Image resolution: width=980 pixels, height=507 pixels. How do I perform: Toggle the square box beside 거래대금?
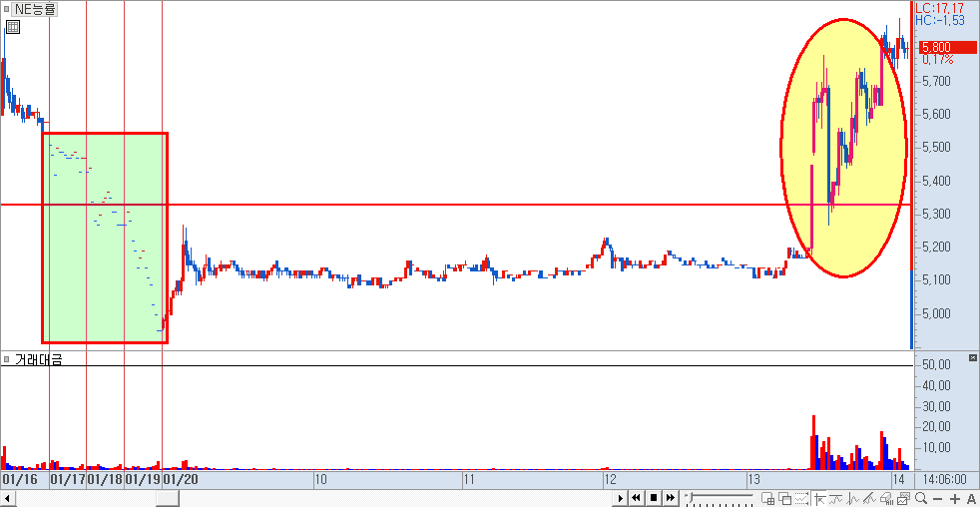pos(6,359)
